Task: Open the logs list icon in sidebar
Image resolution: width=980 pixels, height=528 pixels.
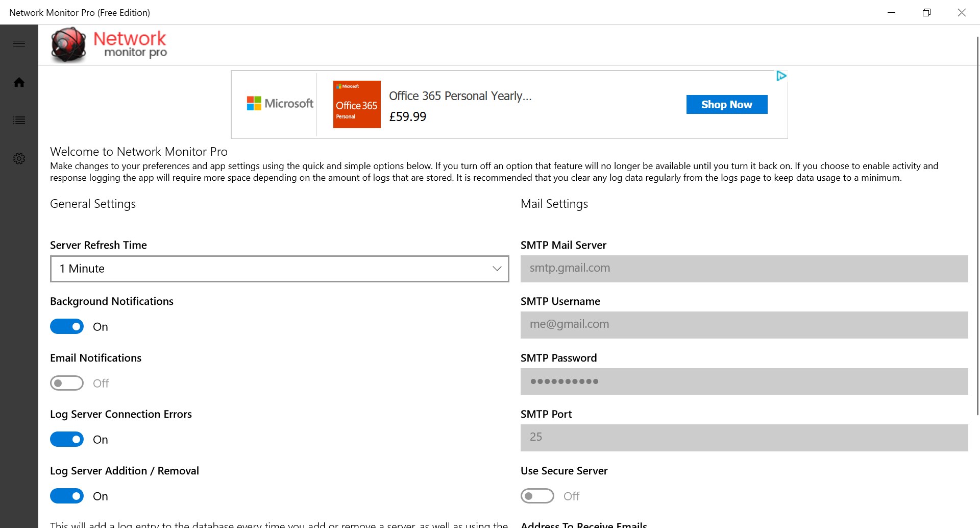Action: click(19, 121)
